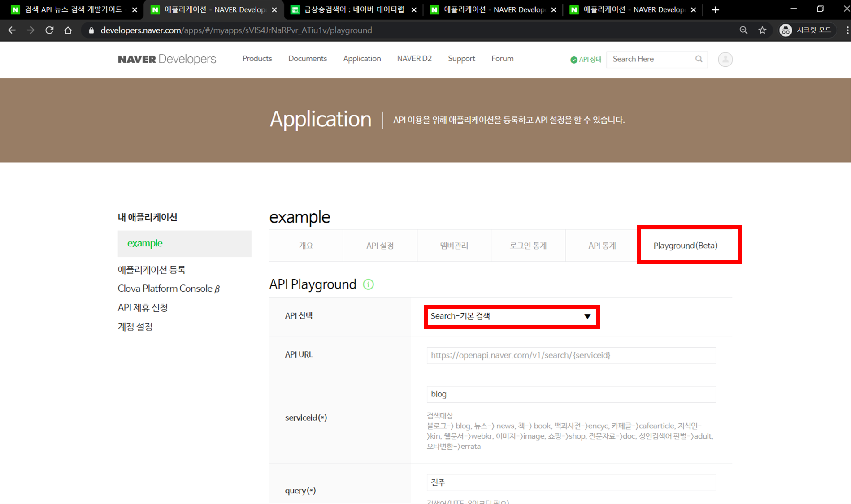Click the serviceid field containing blog
This screenshot has height=504, width=851.
point(571,394)
